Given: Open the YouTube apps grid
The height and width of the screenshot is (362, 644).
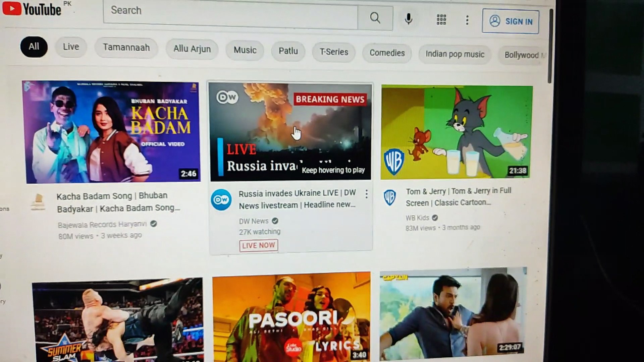Looking at the screenshot, I should pos(441,20).
